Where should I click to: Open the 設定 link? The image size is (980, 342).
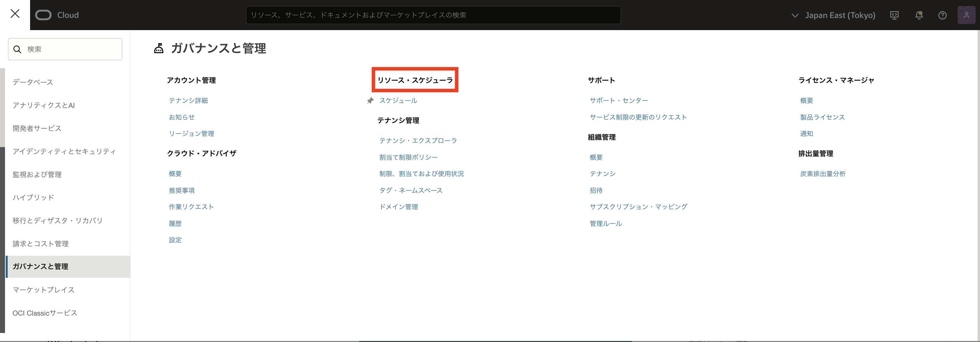(175, 240)
